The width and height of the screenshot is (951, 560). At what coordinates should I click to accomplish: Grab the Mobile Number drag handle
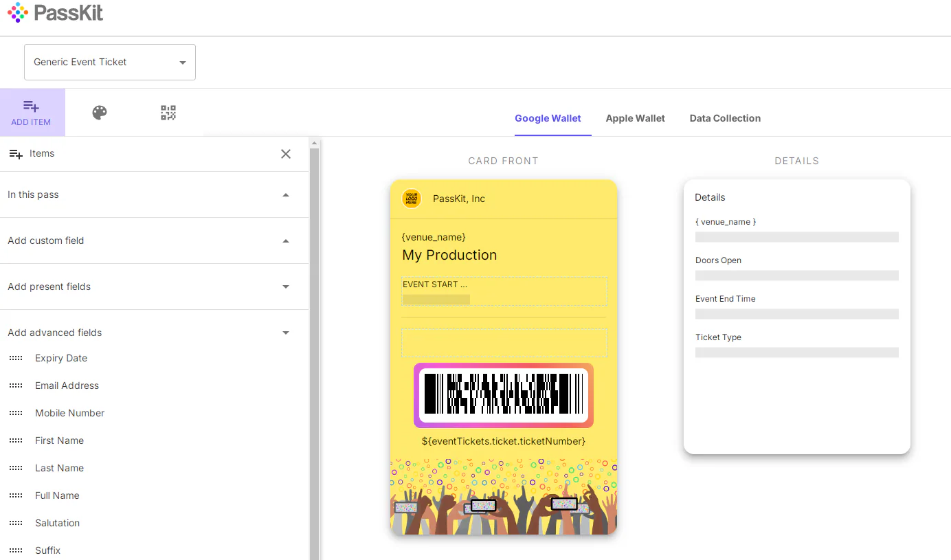pyautogui.click(x=16, y=413)
